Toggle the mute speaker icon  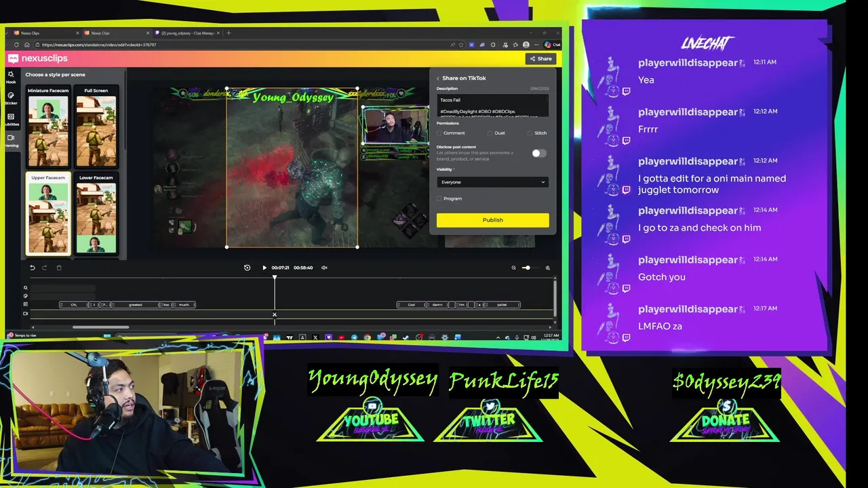324,268
